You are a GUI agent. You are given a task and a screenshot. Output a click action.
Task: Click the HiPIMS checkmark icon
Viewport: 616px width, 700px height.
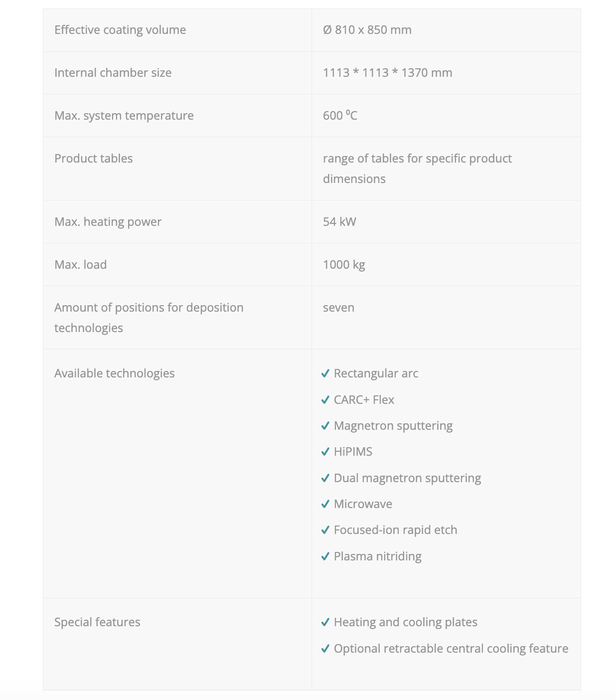click(x=325, y=452)
